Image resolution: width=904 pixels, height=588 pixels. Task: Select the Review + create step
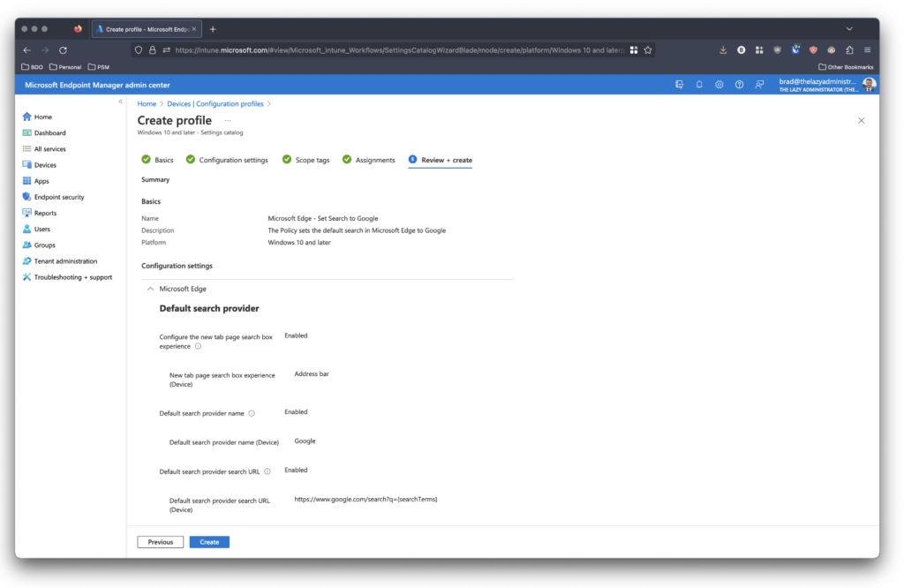tap(441, 160)
